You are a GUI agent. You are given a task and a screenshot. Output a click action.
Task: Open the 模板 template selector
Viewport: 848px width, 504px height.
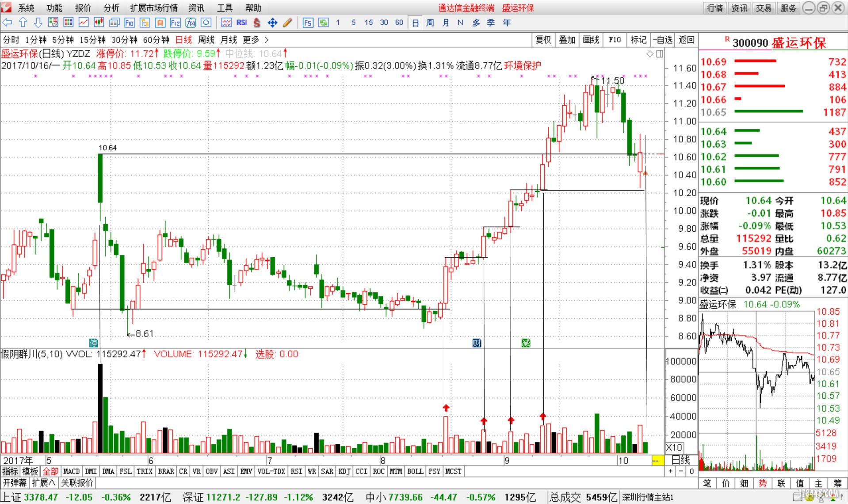tap(30, 471)
